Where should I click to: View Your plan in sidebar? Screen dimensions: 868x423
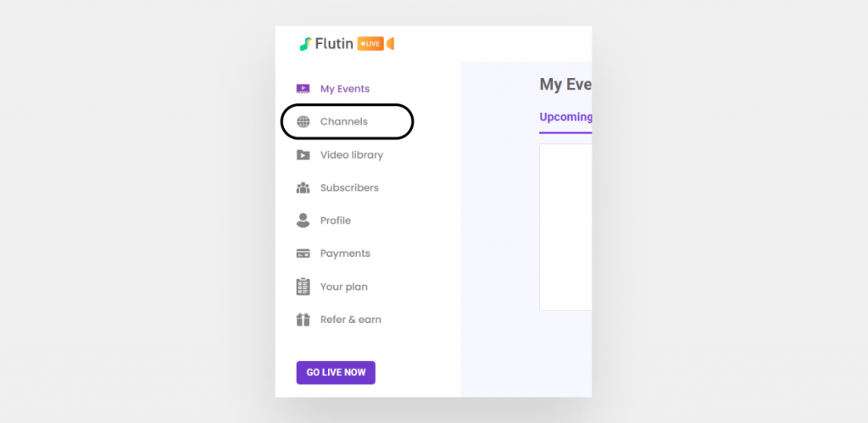(x=344, y=287)
